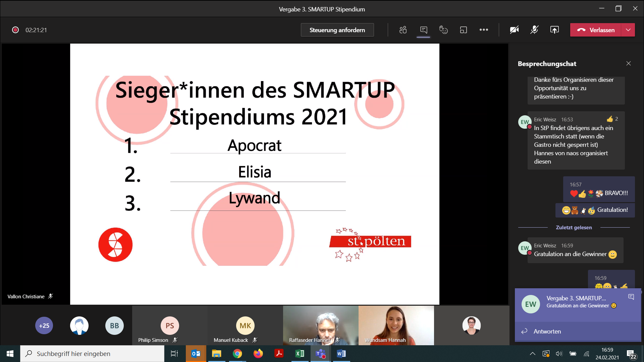
Task: Click the Windows search box
Action: pyautogui.click(x=92, y=354)
